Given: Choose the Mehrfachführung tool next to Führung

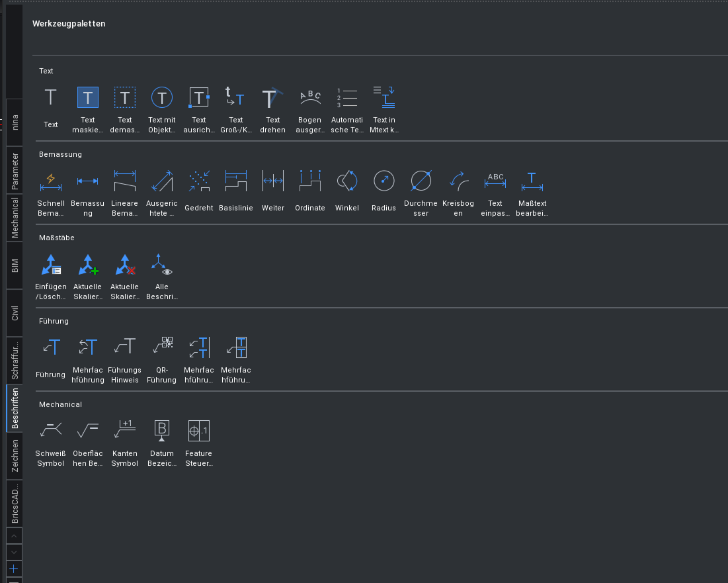Looking at the screenshot, I should click(88, 359).
